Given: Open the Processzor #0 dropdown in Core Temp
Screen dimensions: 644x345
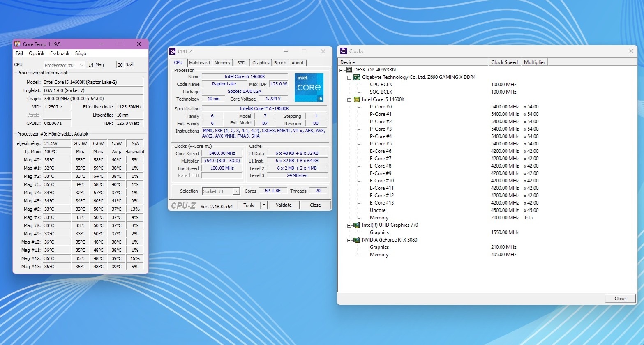Looking at the screenshot, I should pos(64,65).
